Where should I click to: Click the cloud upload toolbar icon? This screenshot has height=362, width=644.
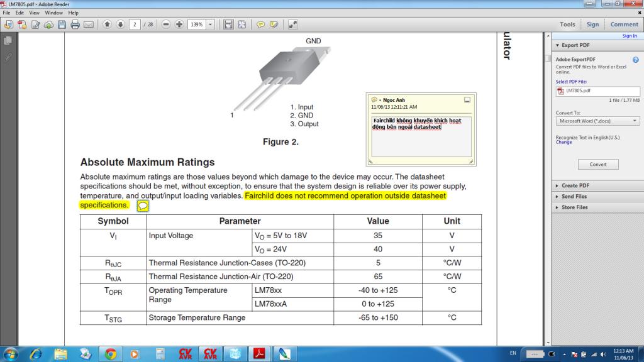pos(49,25)
